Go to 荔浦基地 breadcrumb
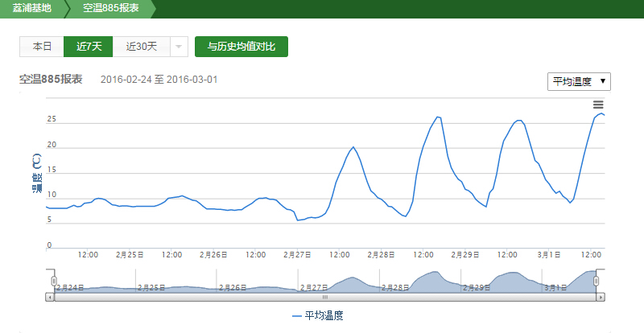Screen dimensions: 644x333 [31, 9]
